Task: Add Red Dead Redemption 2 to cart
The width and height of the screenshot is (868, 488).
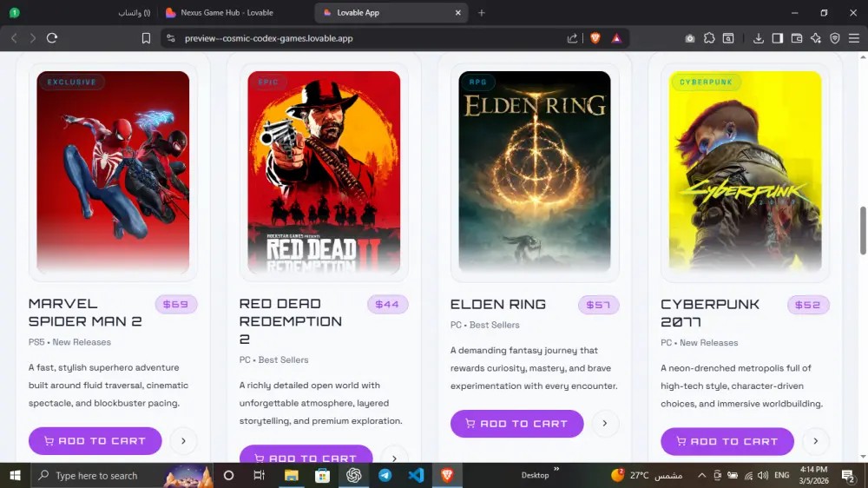Action: point(306,455)
